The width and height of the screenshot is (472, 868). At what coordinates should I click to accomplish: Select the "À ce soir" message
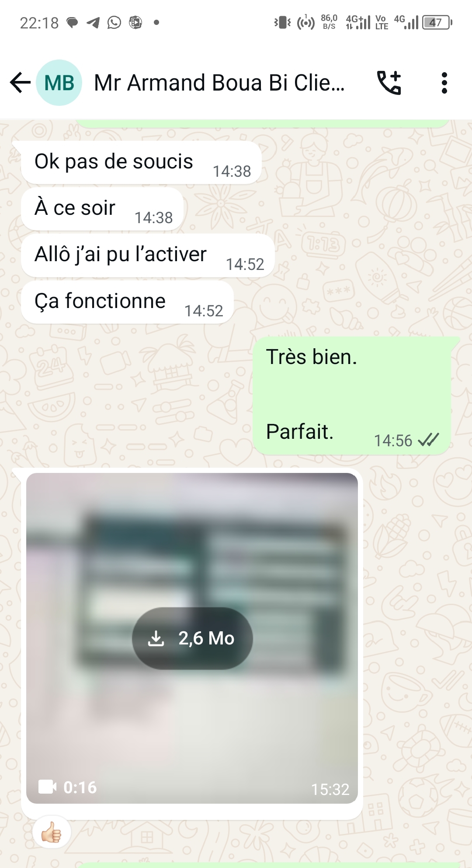point(102,209)
